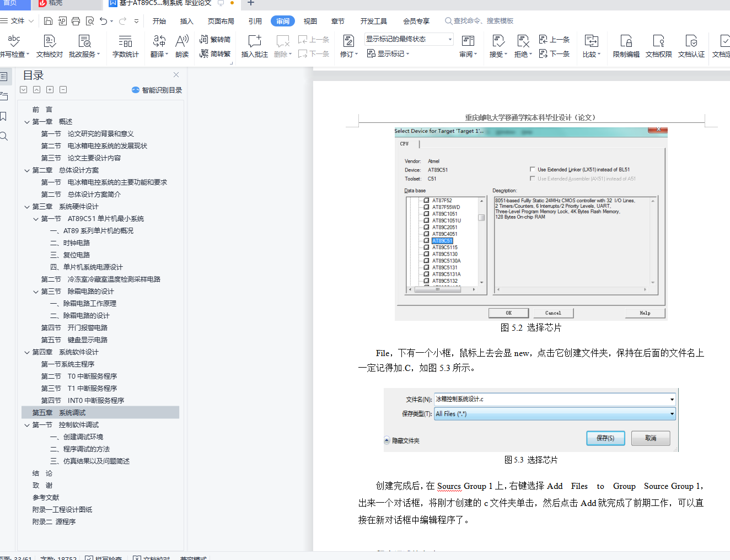Convert text with 繁转简
Screen dimensions: 730x560
tap(215, 40)
